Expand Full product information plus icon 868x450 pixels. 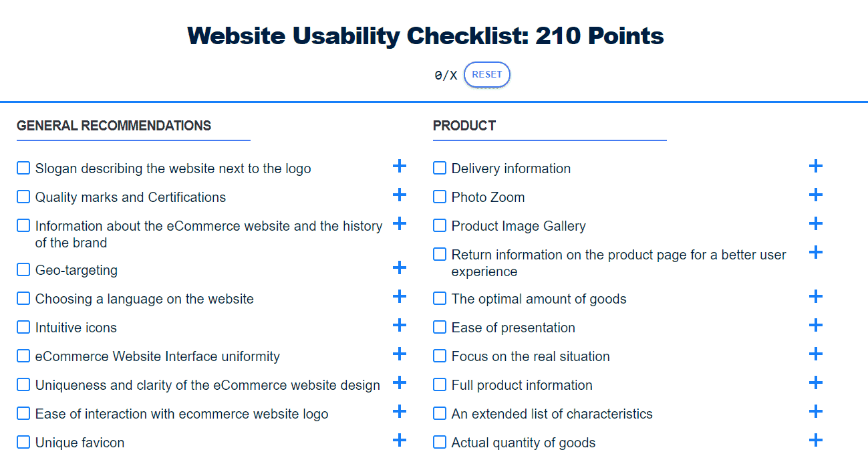click(815, 383)
